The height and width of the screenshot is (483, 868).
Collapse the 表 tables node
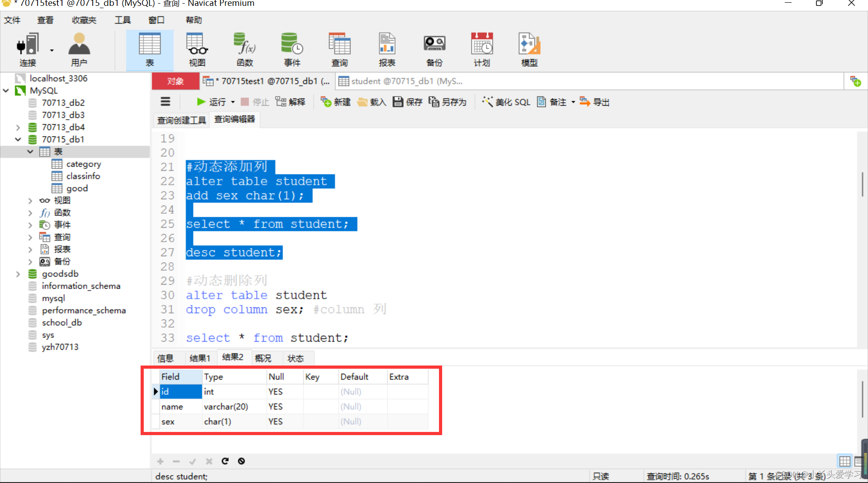[30, 152]
